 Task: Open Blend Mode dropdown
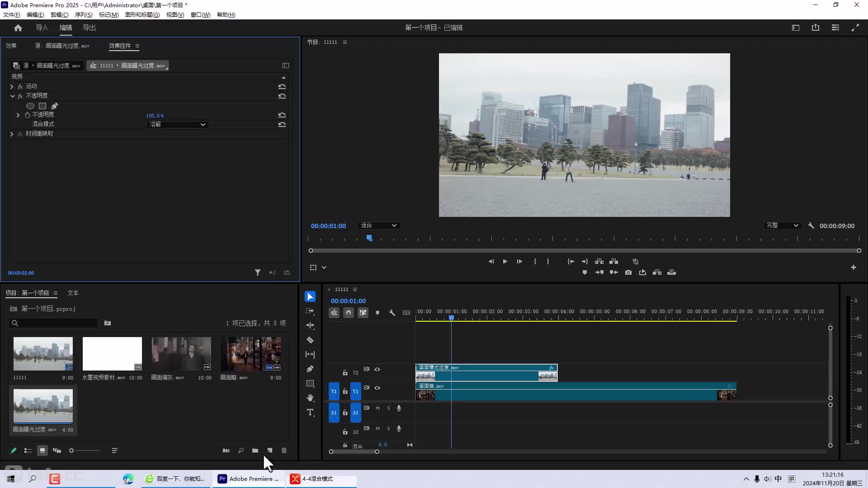[177, 124]
